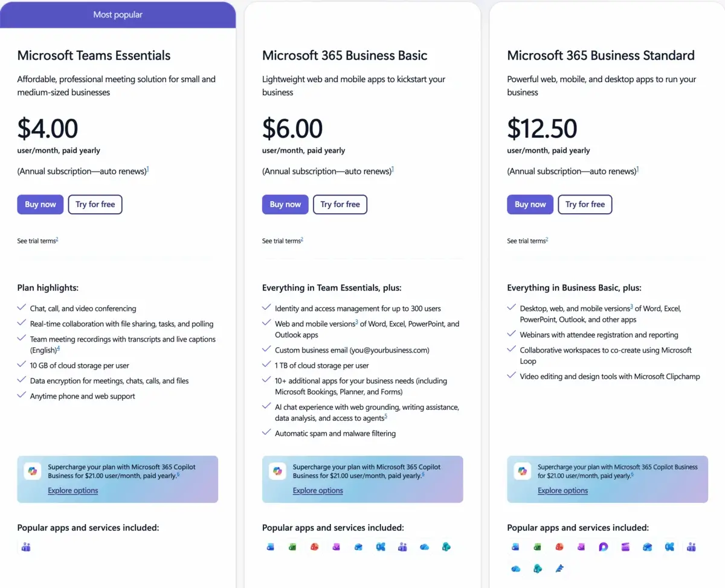Open Explore options link under Business Basic
Image resolution: width=725 pixels, height=588 pixels.
318,490
